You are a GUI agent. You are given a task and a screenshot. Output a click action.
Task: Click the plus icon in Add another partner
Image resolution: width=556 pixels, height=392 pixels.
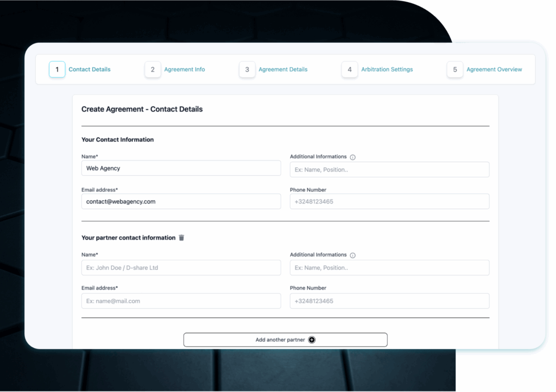point(312,340)
